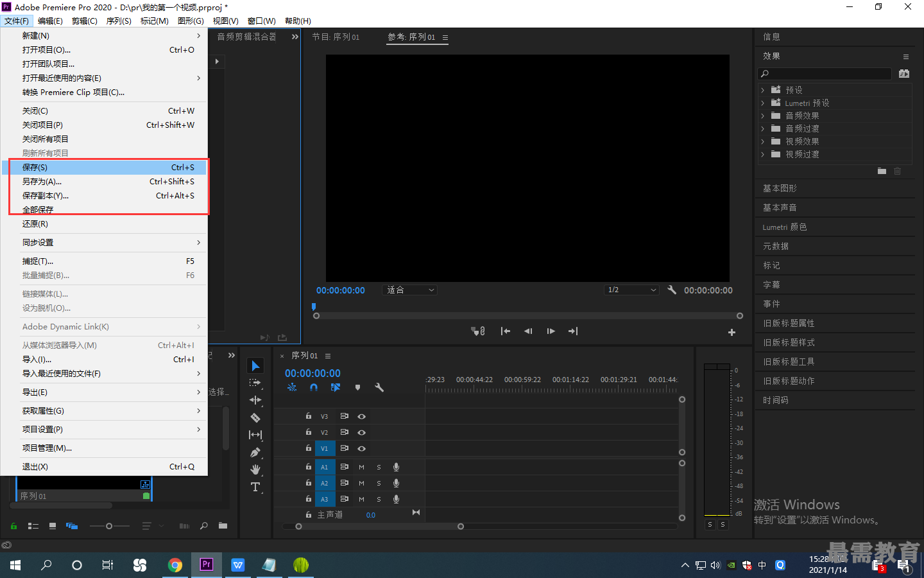The height and width of the screenshot is (578, 924).
Task: Hide track V3 output with eye icon
Action: pos(361,416)
